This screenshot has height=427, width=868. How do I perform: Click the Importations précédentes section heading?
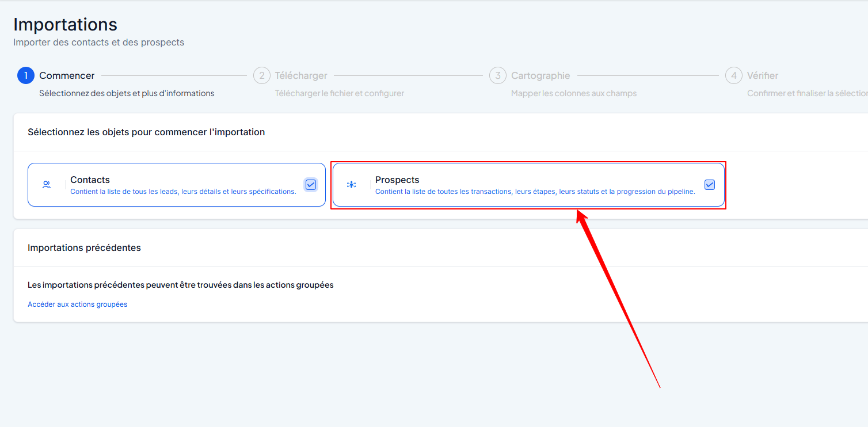pyautogui.click(x=84, y=247)
